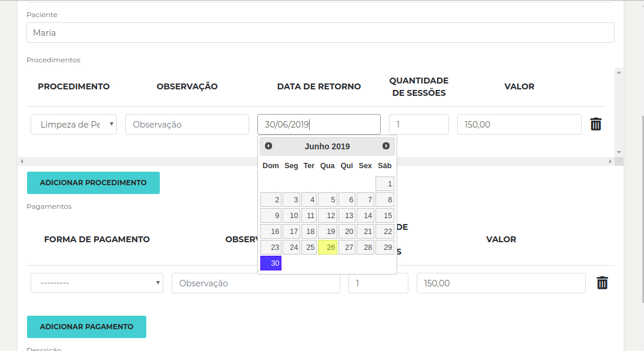Screen dimensions: 644x351
Task: Pick day 6 in the calendar
Action: 347,200
